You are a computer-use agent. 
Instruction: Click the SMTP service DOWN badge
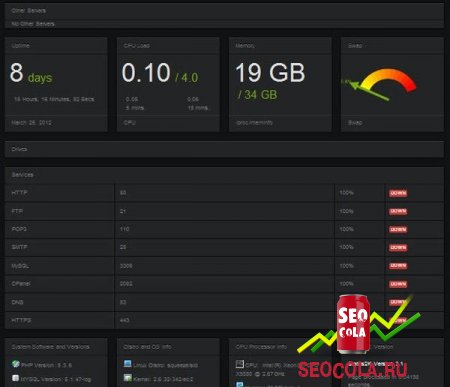point(398,248)
